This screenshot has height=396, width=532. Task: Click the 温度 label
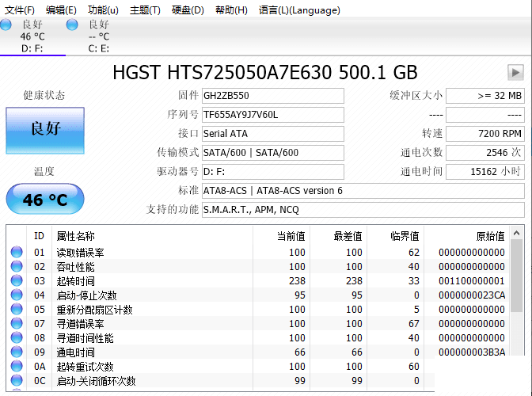pyautogui.click(x=44, y=171)
